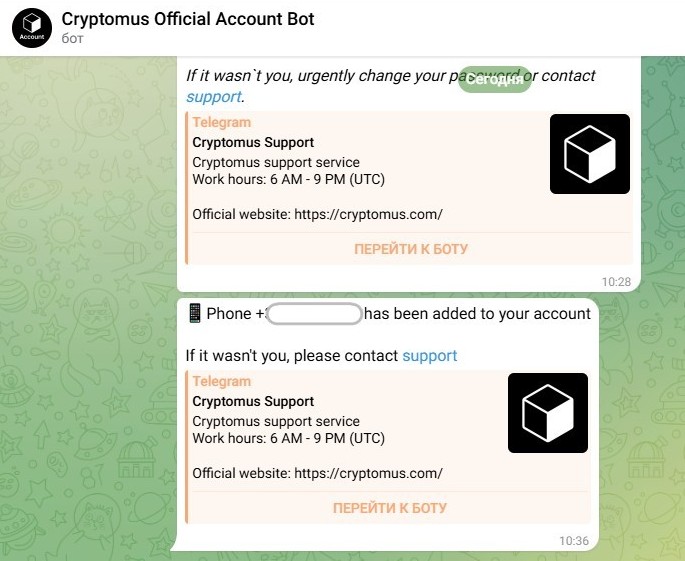Image resolution: width=685 pixels, height=561 pixels.
Task: Open the cube logo thumbnail in lower preview
Action: click(548, 413)
